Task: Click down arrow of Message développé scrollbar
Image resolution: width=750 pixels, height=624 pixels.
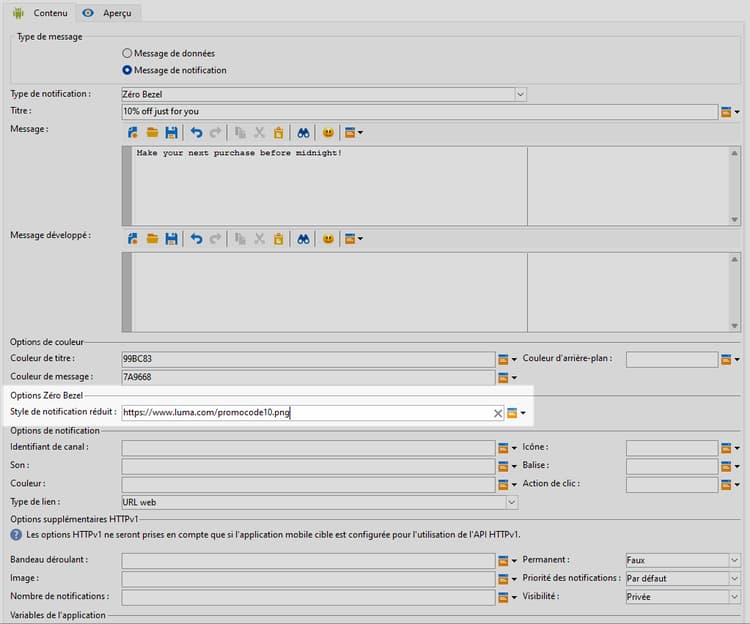Action: coord(734,326)
